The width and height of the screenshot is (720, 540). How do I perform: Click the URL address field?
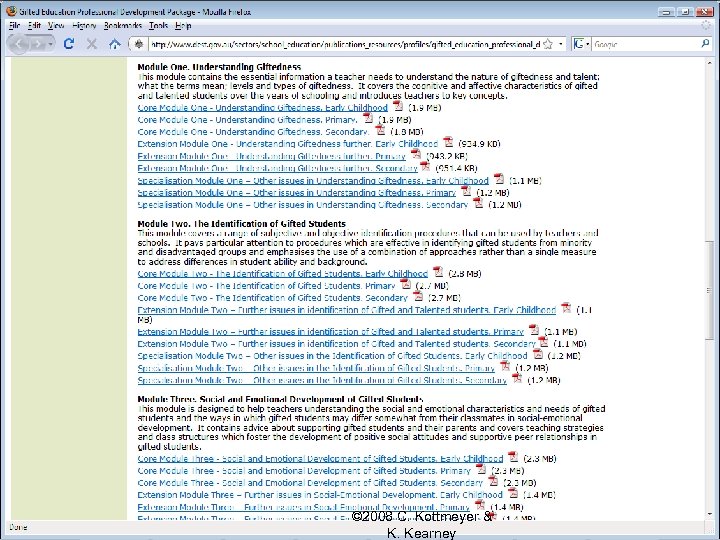[345, 45]
